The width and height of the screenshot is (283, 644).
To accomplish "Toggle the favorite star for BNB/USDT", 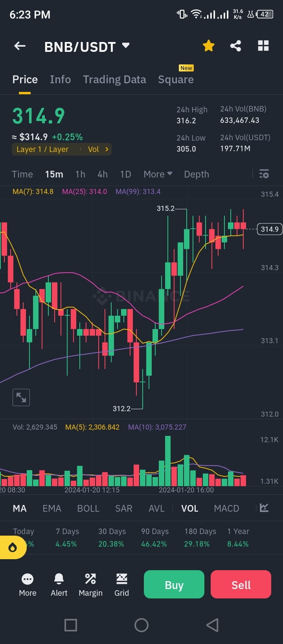I will 209,46.
